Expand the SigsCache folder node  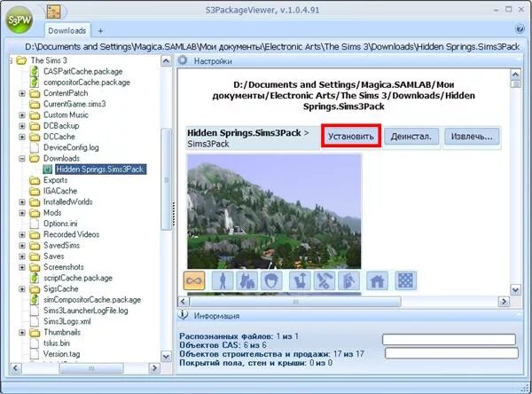click(22, 288)
